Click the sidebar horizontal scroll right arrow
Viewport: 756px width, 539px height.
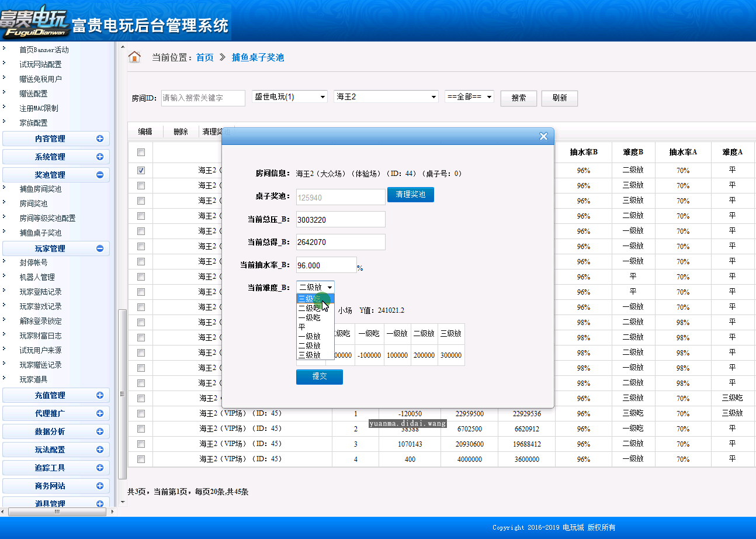point(112,512)
